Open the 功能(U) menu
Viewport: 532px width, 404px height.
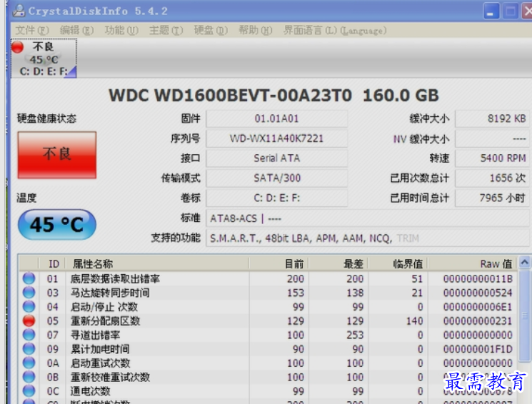121,31
